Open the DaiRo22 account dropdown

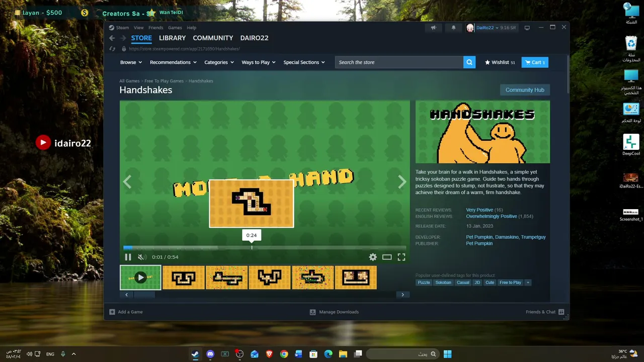click(492, 28)
